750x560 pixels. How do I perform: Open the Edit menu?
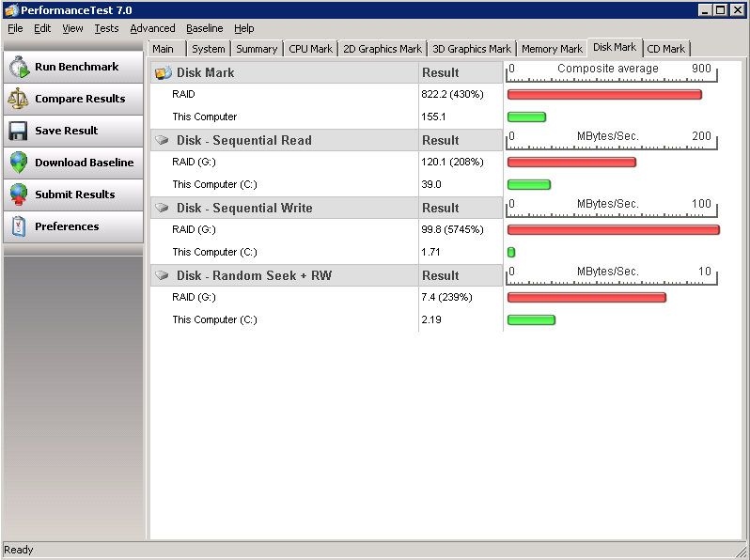point(42,29)
